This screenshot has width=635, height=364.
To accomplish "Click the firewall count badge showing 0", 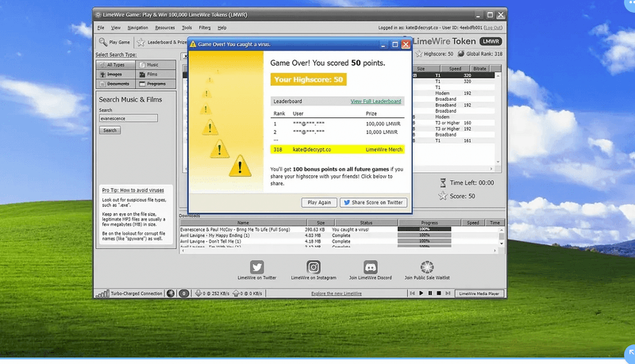I will pos(184,293).
